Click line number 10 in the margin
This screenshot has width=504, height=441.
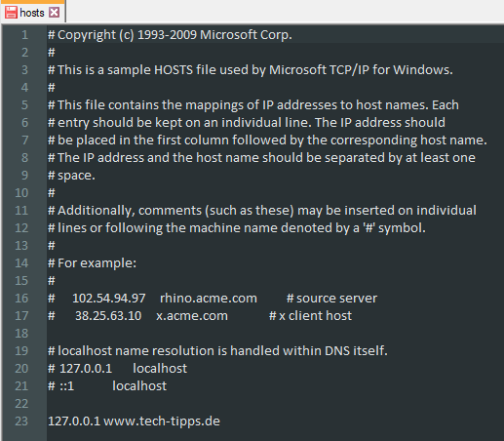21,193
